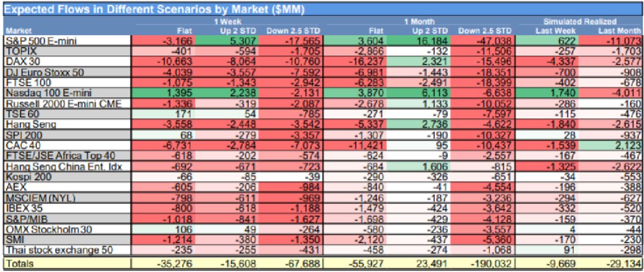Click the S&P 500 cell showing -17,565
This screenshot has height=272, width=644.
[x=292, y=40]
